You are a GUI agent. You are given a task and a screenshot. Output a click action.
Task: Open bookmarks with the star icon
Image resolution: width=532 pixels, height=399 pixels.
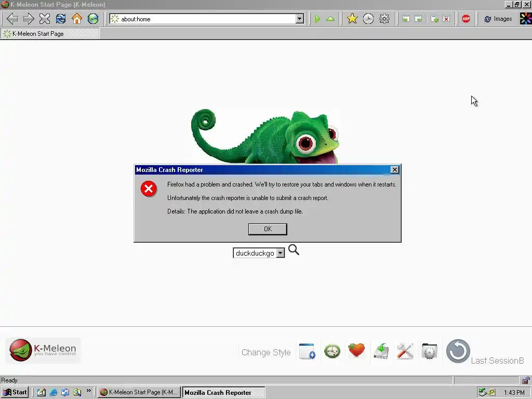[x=352, y=19]
